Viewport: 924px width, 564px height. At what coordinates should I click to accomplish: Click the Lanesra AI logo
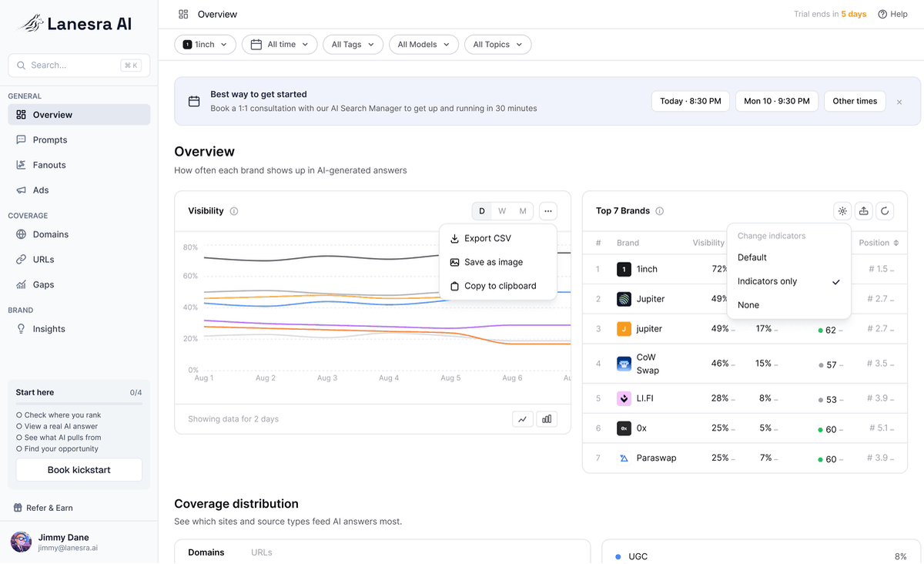(x=75, y=24)
